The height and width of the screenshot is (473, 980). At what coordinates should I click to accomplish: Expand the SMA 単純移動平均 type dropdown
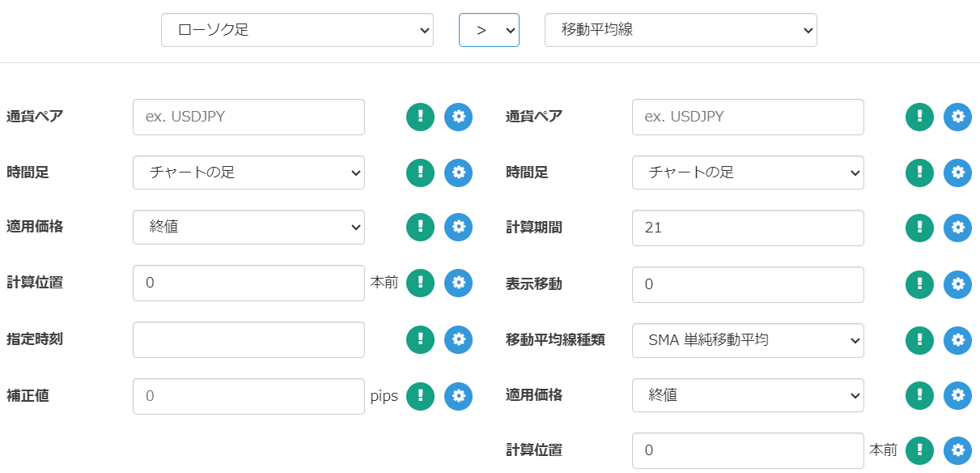pos(748,340)
